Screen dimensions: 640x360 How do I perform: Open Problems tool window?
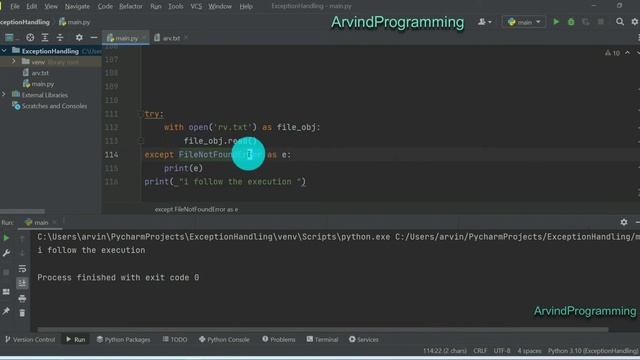(x=279, y=339)
